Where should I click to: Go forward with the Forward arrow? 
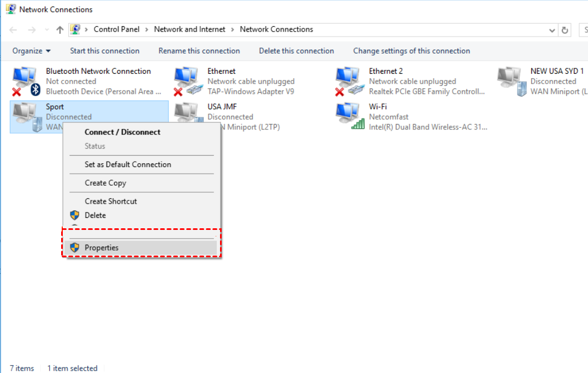coord(32,29)
